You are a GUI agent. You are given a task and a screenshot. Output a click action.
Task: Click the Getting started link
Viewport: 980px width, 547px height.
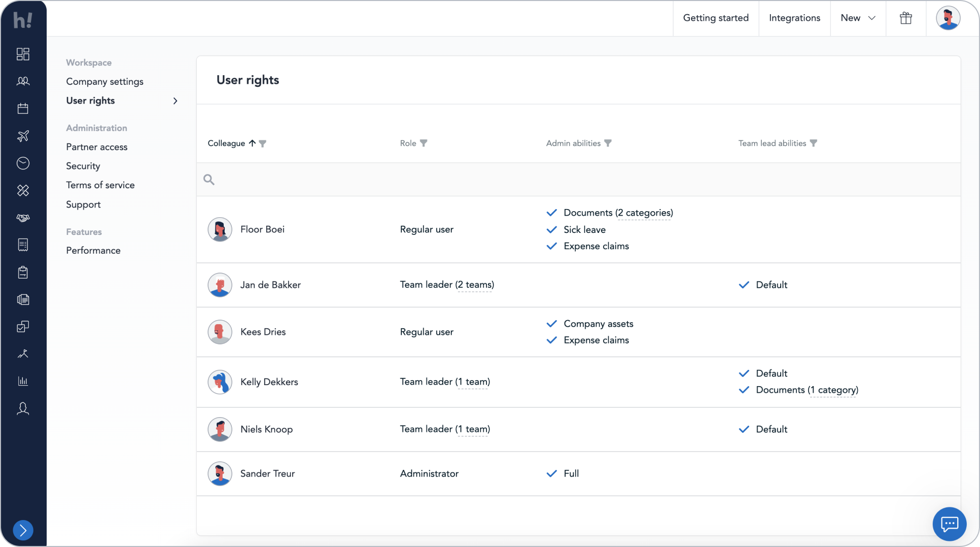715,18
